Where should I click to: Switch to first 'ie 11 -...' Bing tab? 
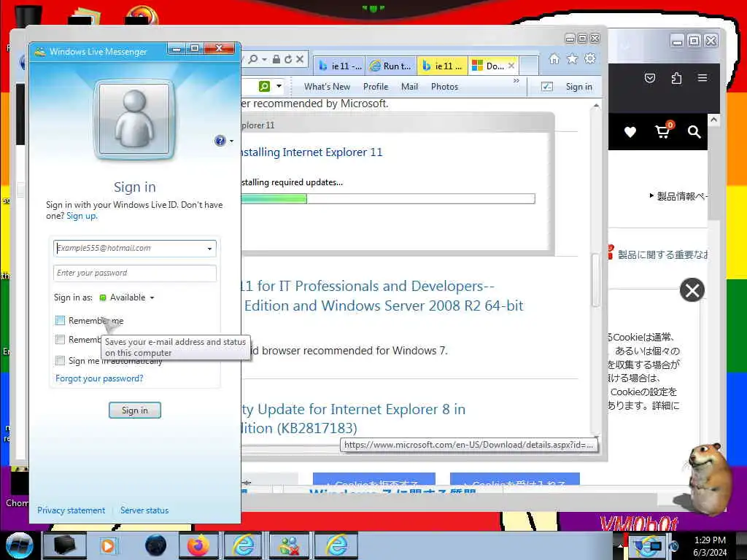click(x=340, y=66)
